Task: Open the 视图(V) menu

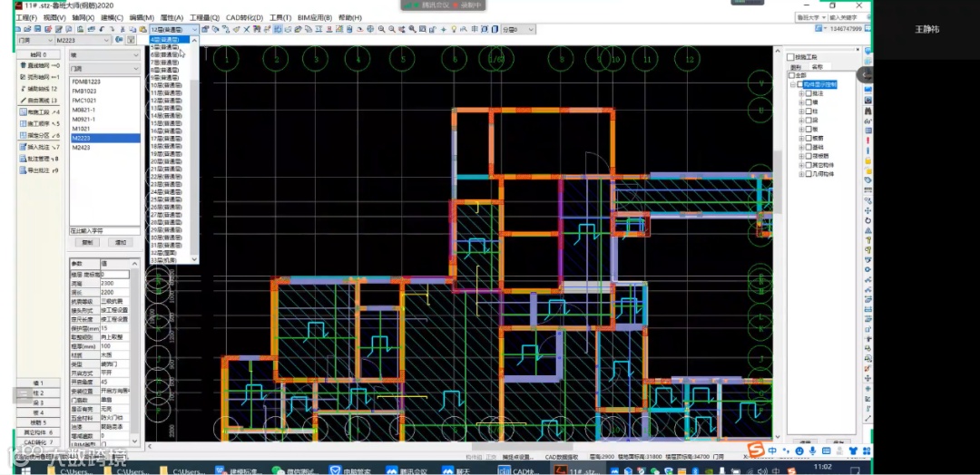Action: (x=55, y=17)
